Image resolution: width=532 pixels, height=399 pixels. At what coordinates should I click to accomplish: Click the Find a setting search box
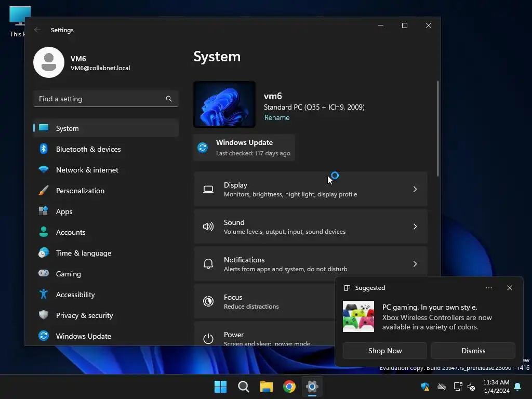106,99
